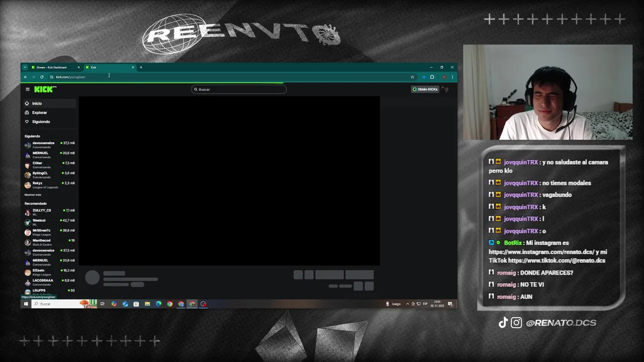Open the Kick sidebar hamburger menu
Viewport: 644px width, 362px height.
(28, 89)
